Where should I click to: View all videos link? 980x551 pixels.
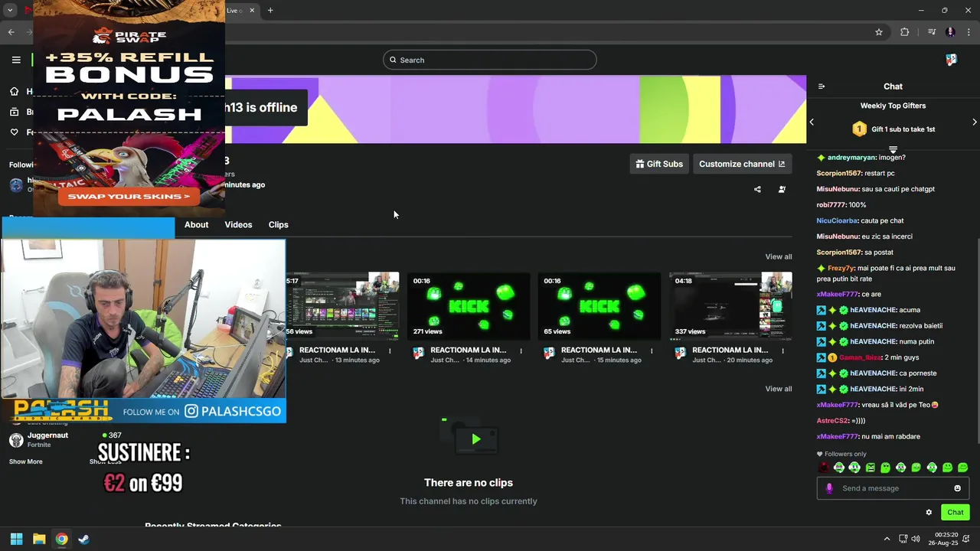[778, 256]
